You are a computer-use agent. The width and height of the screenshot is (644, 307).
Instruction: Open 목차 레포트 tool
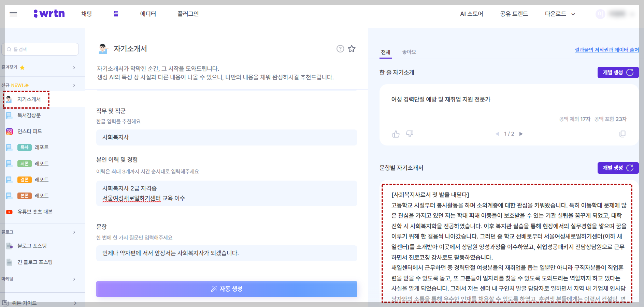click(33, 148)
